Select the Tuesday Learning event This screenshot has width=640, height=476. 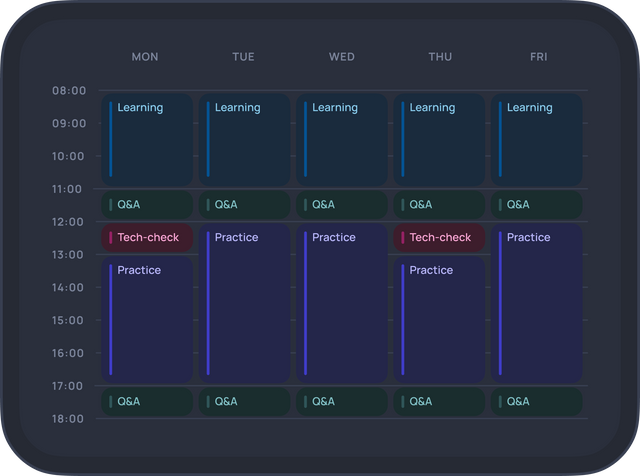tap(244, 139)
